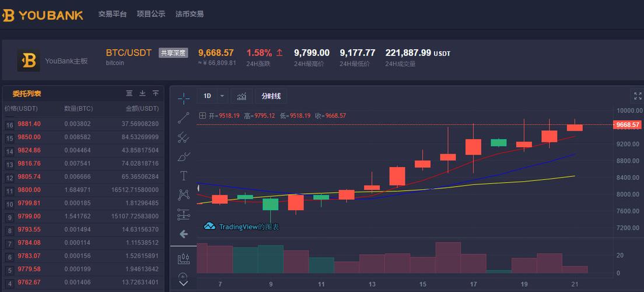Click the 分时线 button
The height and width of the screenshot is (292, 644).
point(271,96)
